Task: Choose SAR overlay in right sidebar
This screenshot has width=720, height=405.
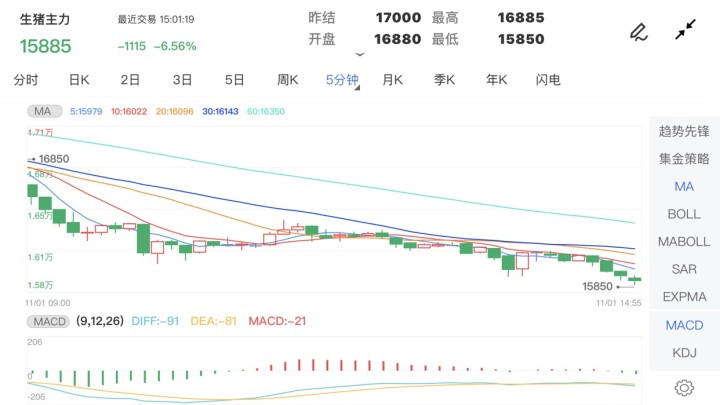Action: tap(684, 269)
